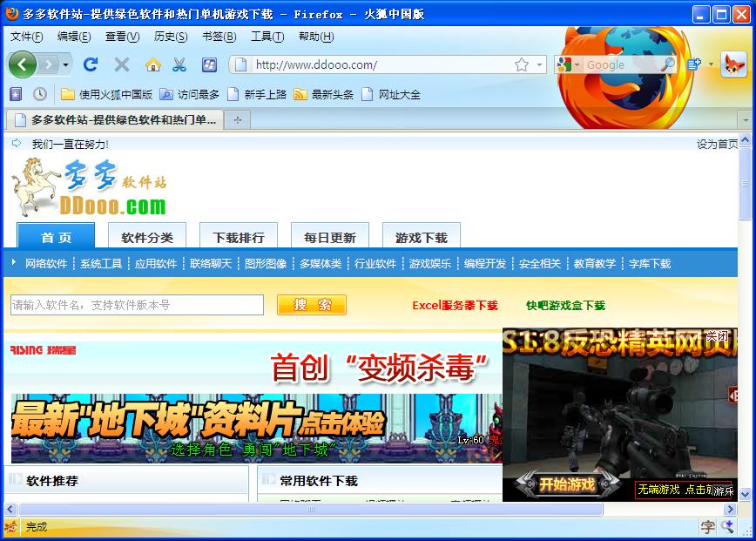The image size is (756, 541).
Task: Open the 游戏娱乐 category link
Action: 430,263
